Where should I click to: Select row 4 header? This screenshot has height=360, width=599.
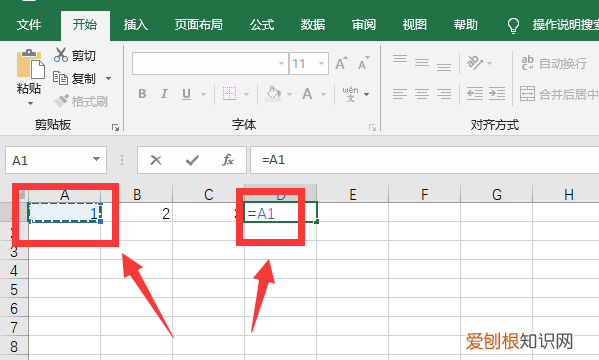coord(14,271)
